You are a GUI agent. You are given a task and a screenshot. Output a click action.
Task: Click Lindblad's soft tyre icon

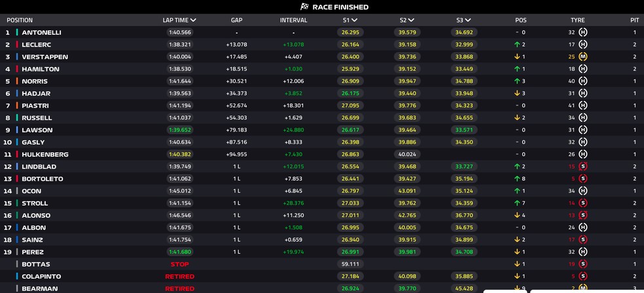coord(582,166)
